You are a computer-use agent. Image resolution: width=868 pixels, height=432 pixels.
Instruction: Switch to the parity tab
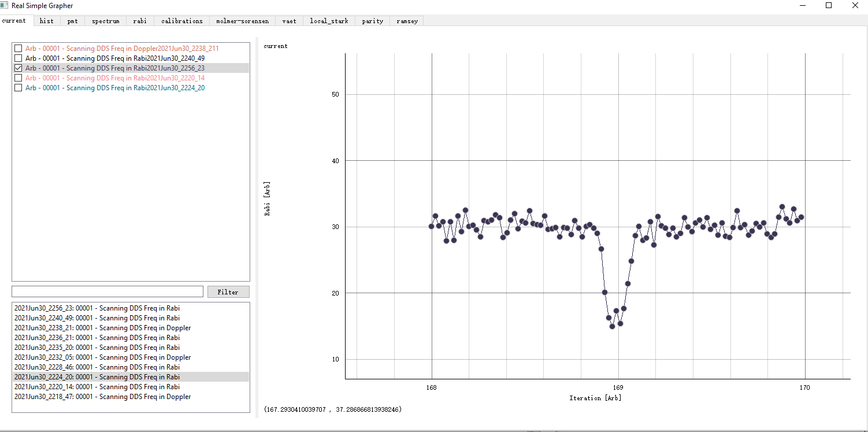[372, 21]
